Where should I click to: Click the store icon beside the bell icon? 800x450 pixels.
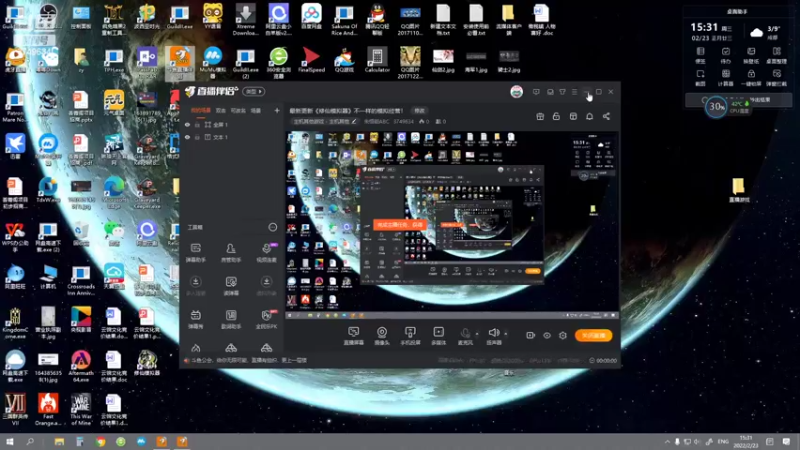pyautogui.click(x=573, y=116)
